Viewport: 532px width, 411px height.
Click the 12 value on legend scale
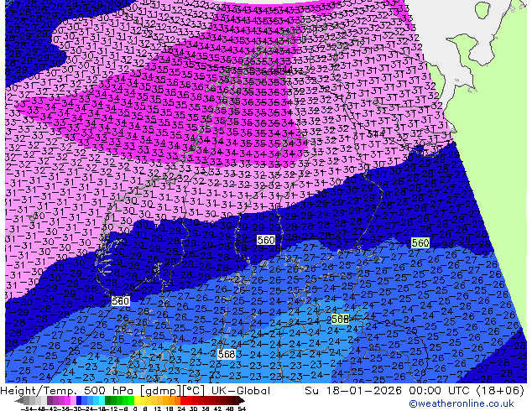(158, 408)
